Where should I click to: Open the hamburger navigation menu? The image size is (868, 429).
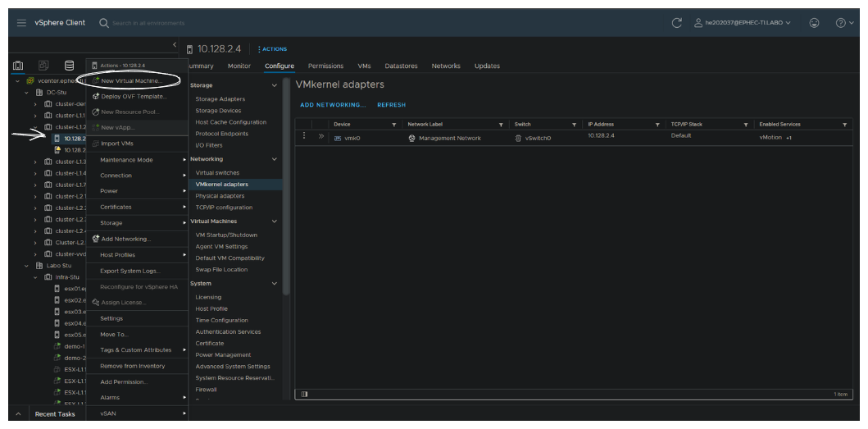point(21,23)
